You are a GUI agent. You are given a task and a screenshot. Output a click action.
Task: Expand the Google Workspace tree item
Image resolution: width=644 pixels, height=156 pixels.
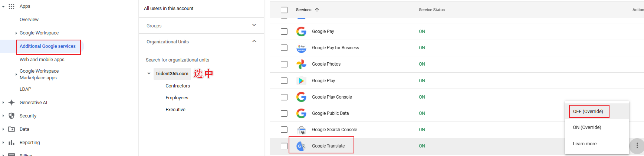16,33
